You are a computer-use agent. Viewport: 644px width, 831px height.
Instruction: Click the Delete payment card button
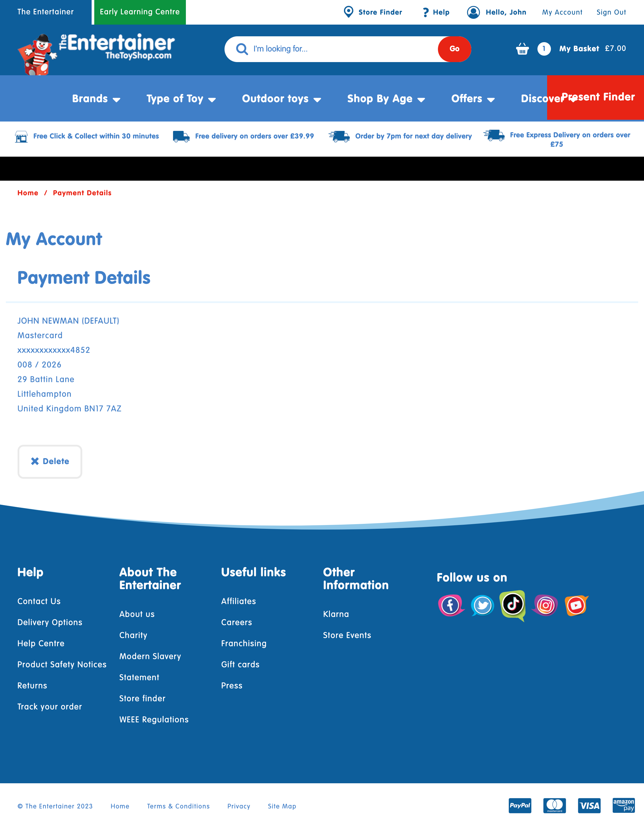(49, 461)
